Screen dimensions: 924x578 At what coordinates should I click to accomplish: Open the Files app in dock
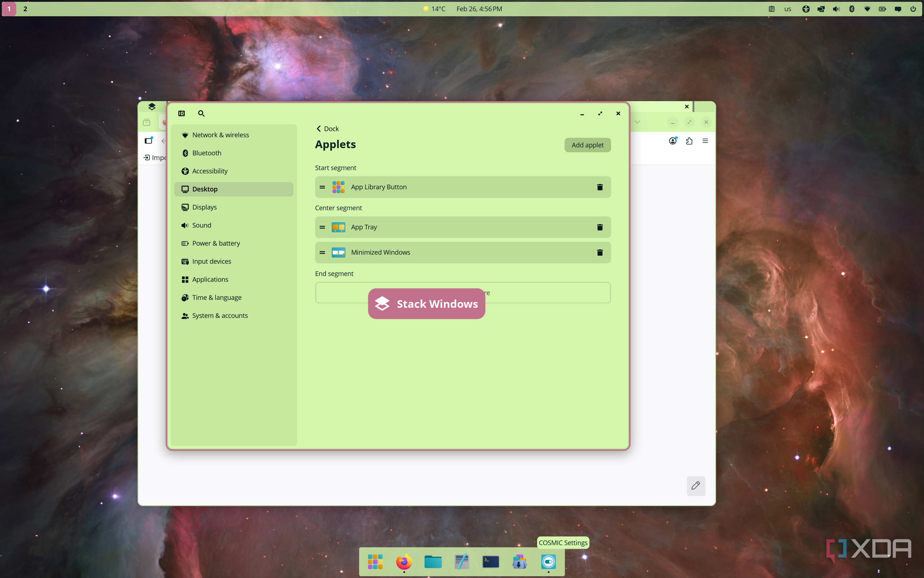(x=433, y=561)
